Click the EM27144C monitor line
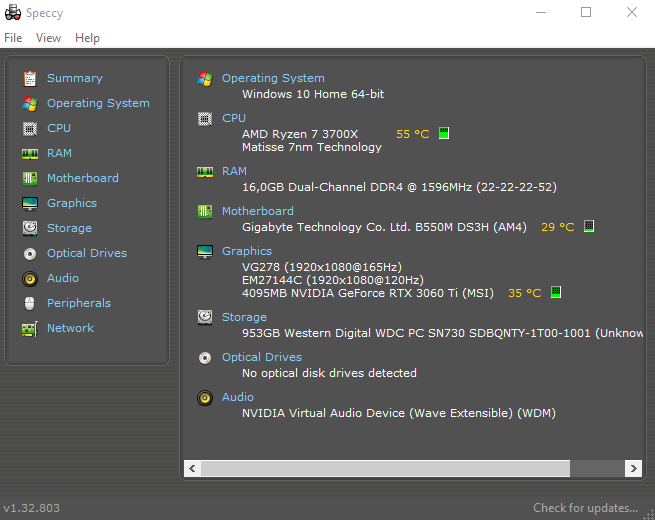Screen dimensions: 655x520 pyautogui.click(x=333, y=280)
